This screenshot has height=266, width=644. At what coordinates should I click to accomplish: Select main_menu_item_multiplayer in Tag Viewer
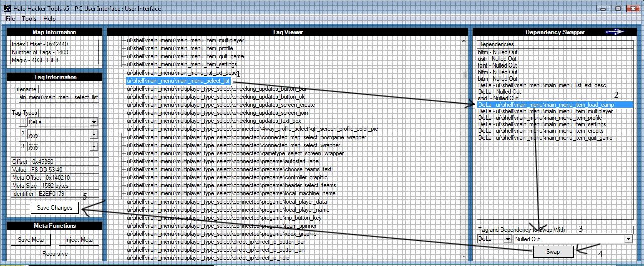click(185, 40)
